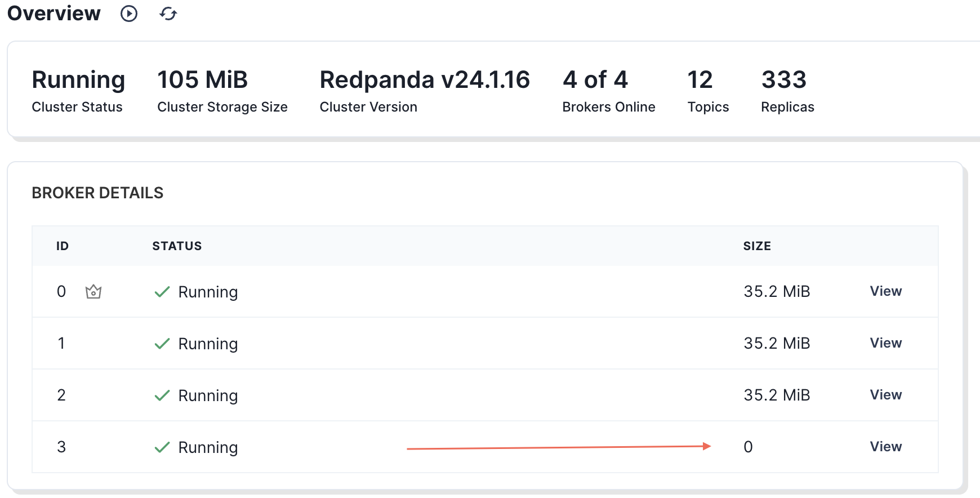Select the 12 Topics statistic

[x=708, y=91]
